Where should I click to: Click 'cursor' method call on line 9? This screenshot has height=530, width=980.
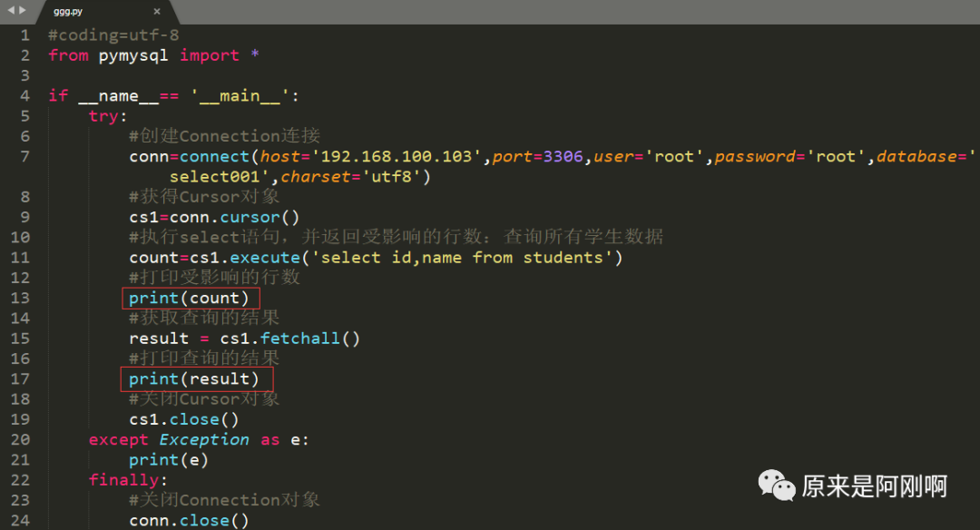(x=250, y=218)
